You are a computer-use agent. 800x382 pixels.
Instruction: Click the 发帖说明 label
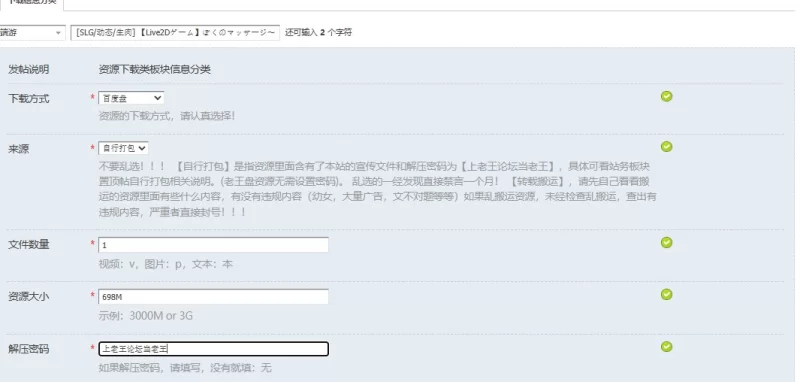[x=29, y=70]
